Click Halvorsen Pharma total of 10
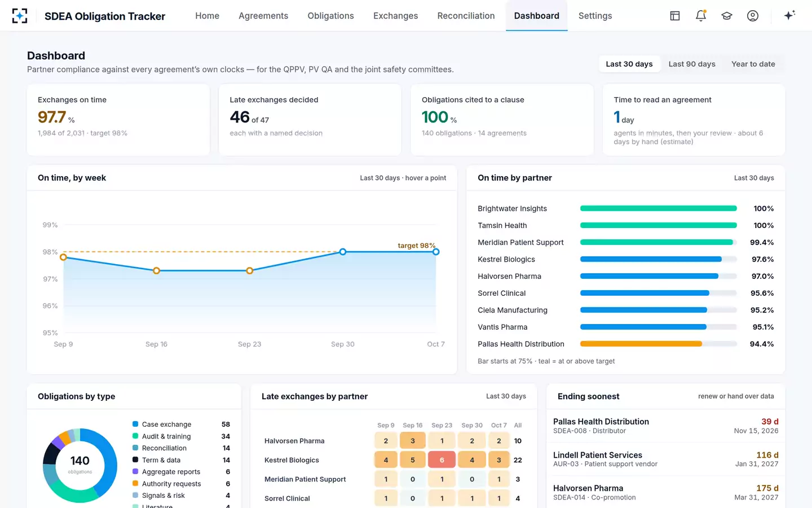The image size is (812, 508). coord(518,441)
